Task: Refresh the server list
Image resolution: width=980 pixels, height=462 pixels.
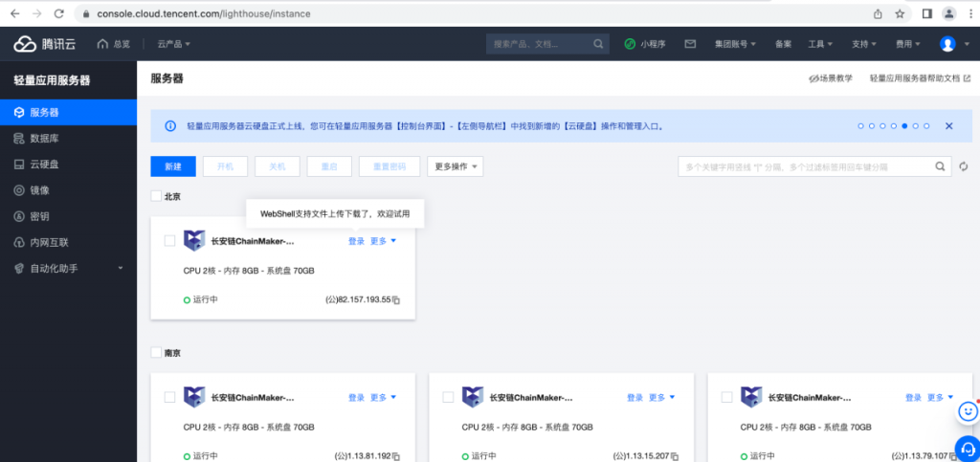Action: point(964,166)
